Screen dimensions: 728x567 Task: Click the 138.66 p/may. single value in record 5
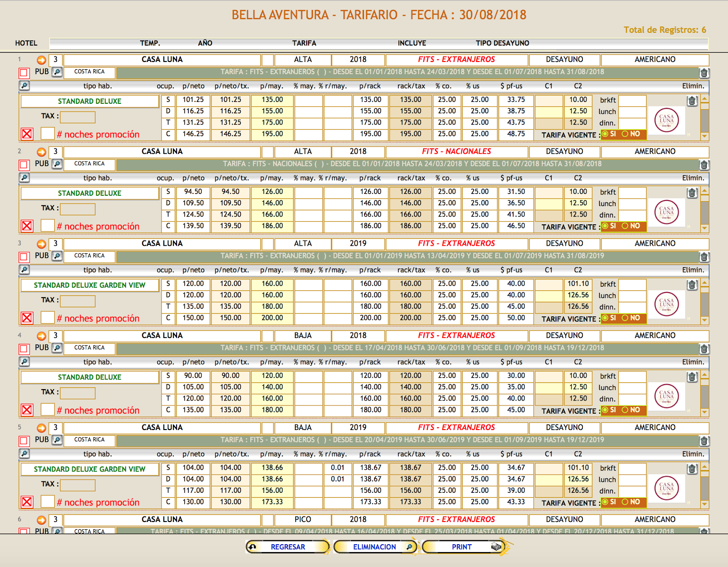(272, 468)
